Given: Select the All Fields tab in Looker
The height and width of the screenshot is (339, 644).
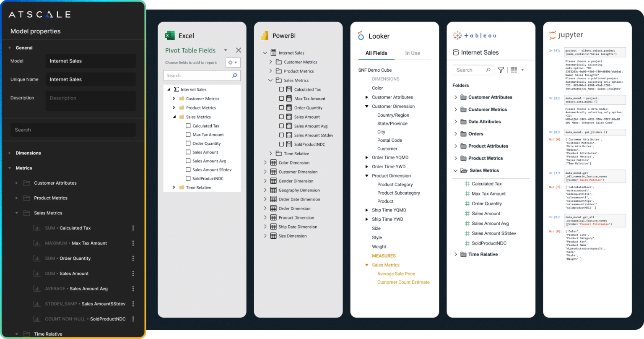Looking at the screenshot, I should pyautogui.click(x=376, y=53).
